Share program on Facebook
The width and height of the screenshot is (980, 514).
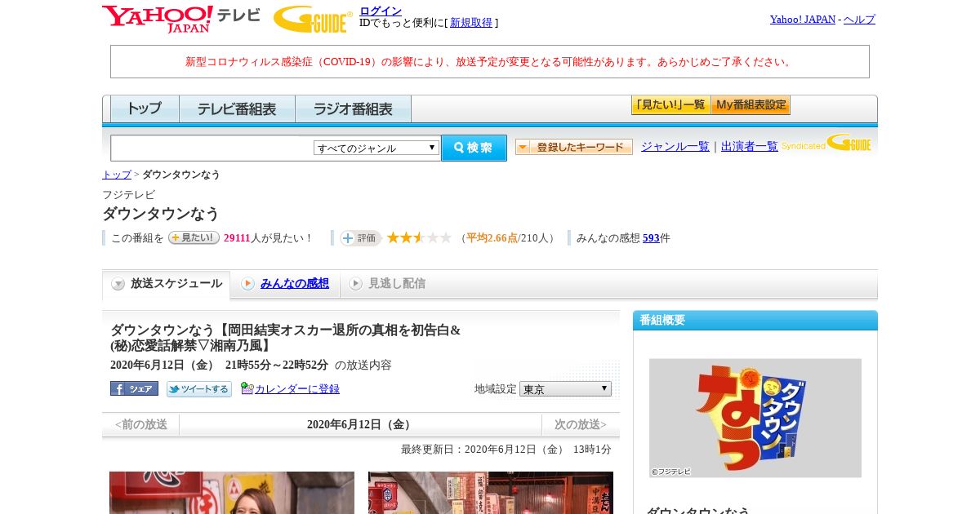point(134,388)
